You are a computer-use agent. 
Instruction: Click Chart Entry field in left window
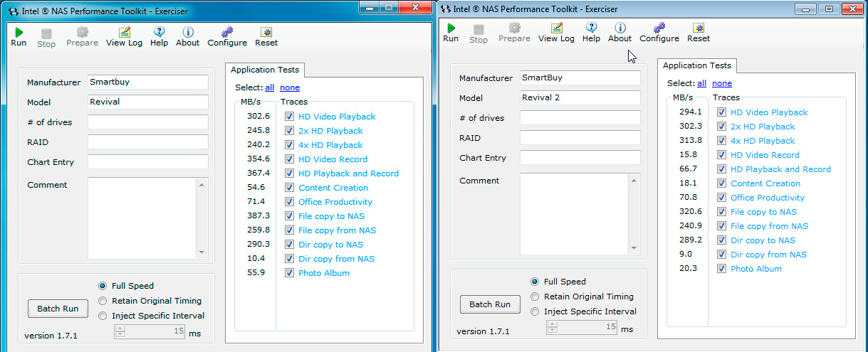148,161
